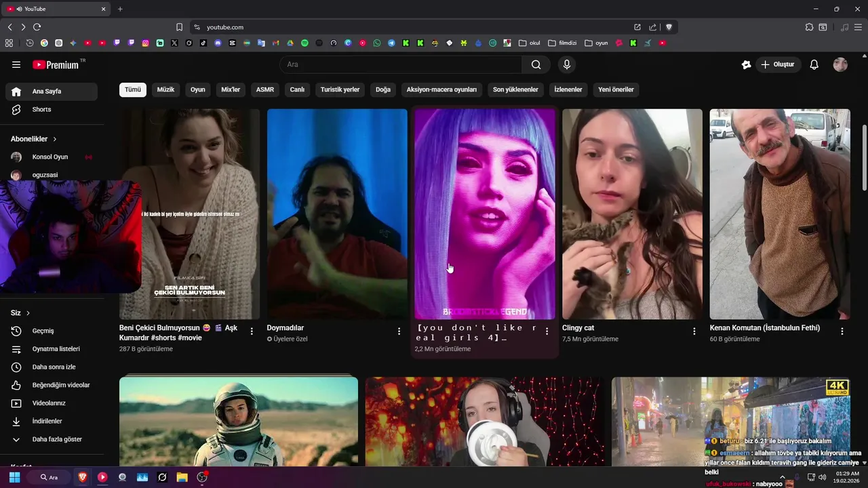Bookmark this page icon in address bar
The height and width of the screenshot is (488, 868).
(179, 27)
